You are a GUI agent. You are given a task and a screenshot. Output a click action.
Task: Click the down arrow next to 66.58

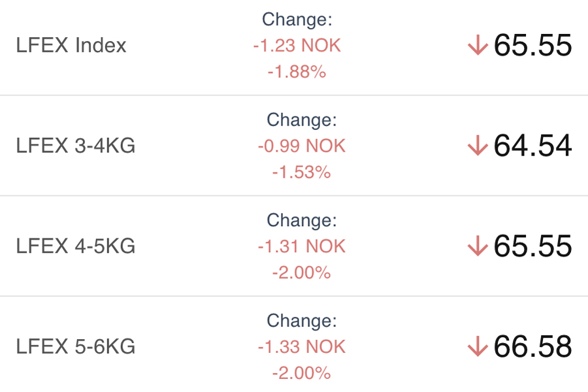pyautogui.click(x=478, y=347)
